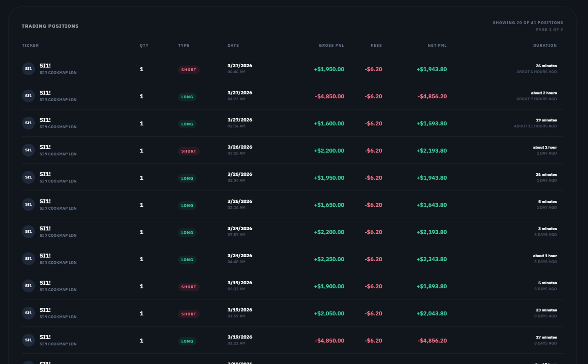588x364 pixels.
Task: Click the 'PAGE 1 OF 3' indicator
Action: 549,30
